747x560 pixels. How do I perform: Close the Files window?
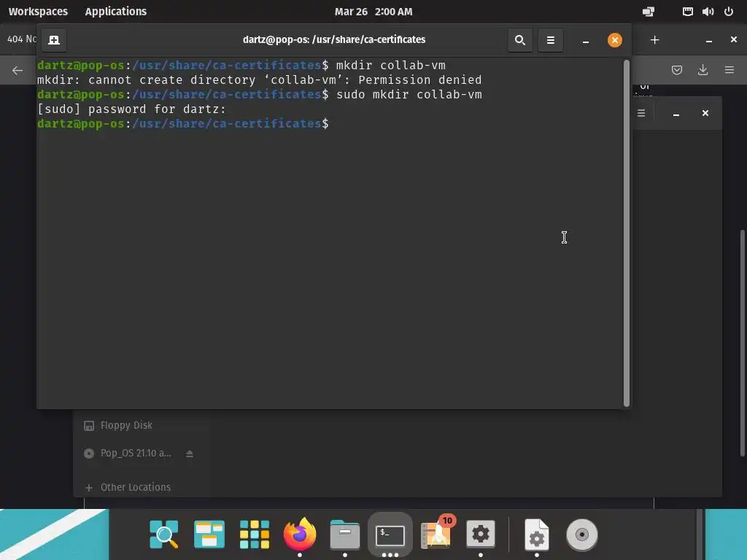click(x=705, y=113)
